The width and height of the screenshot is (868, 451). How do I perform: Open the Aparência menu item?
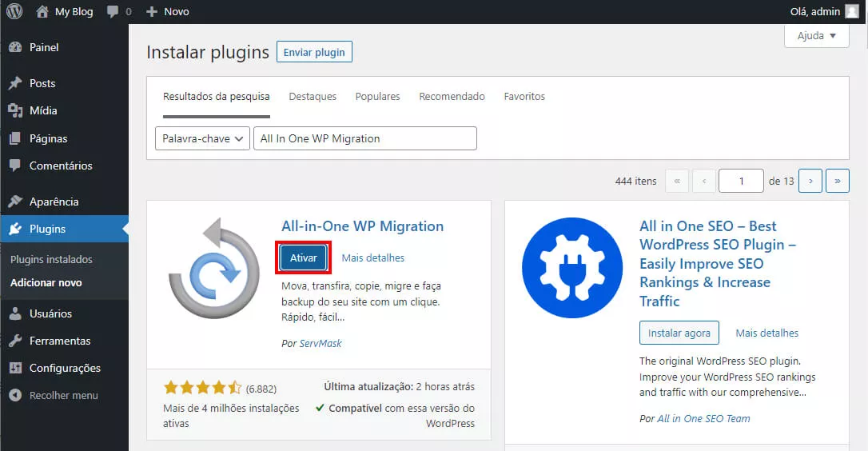click(64, 202)
